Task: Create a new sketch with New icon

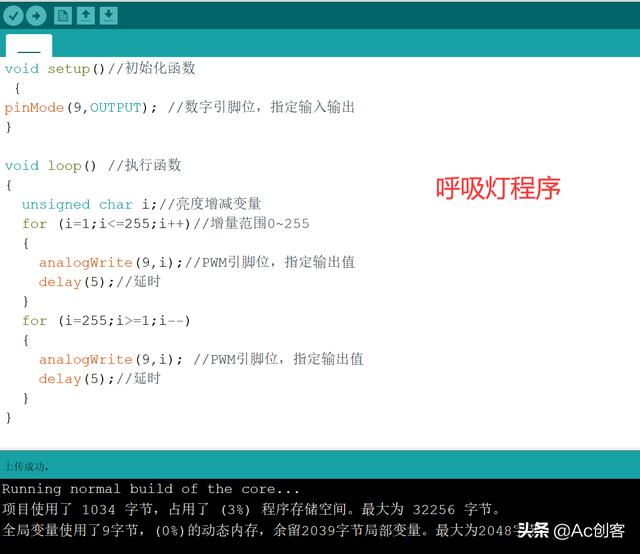Action: coord(63,16)
